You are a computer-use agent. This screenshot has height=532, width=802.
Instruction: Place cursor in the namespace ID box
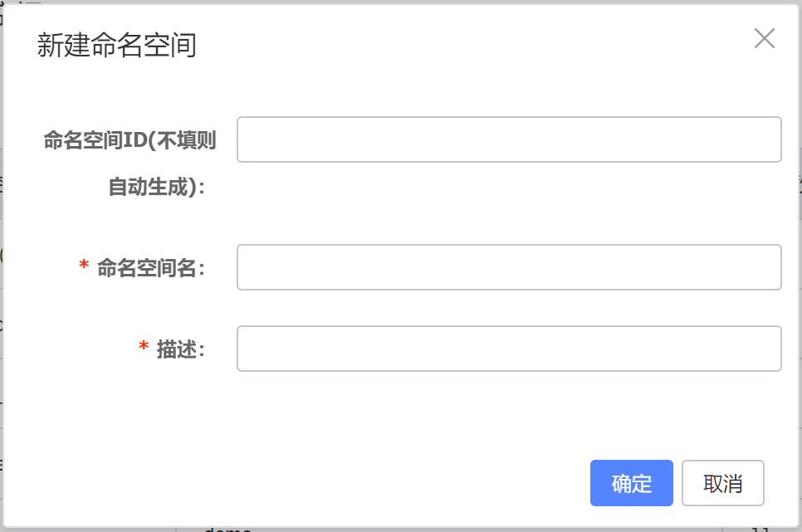(x=508, y=139)
